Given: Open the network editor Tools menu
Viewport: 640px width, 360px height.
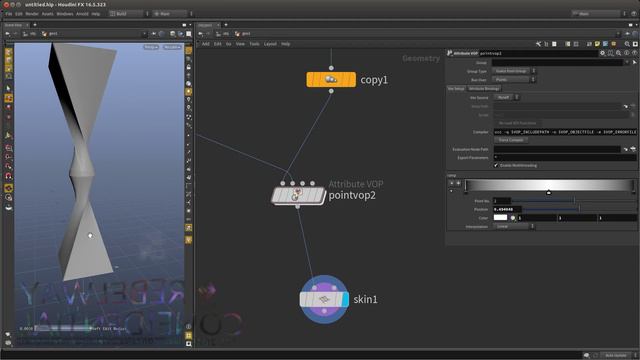Looking at the screenshot, I should (x=254, y=44).
